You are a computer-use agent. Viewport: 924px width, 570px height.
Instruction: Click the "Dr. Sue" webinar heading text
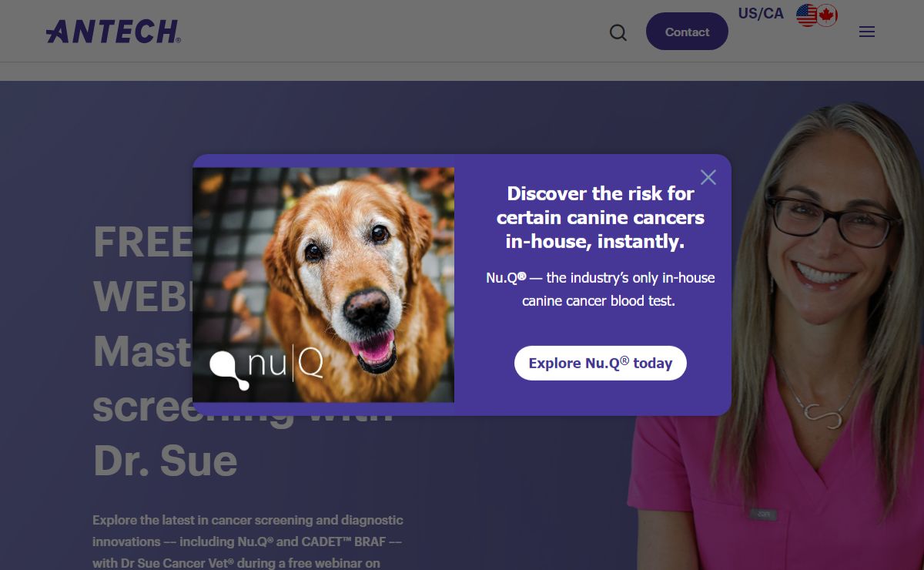(x=165, y=460)
